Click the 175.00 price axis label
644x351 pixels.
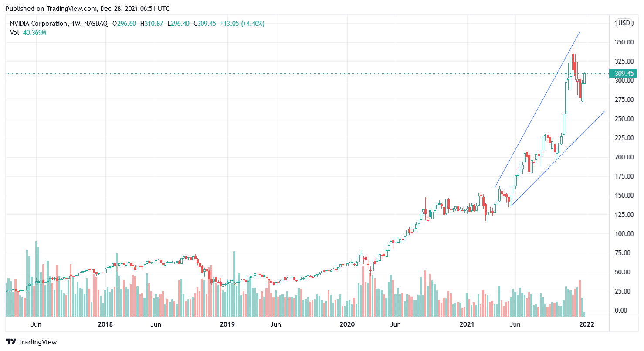tap(624, 176)
